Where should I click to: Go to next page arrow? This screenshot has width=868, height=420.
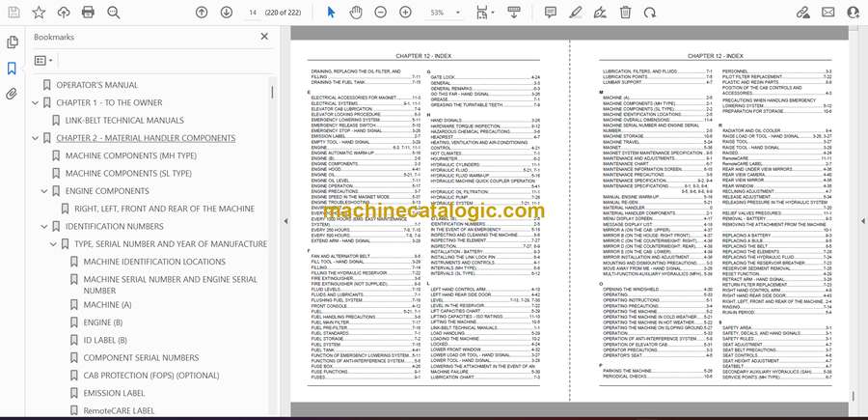226,13
